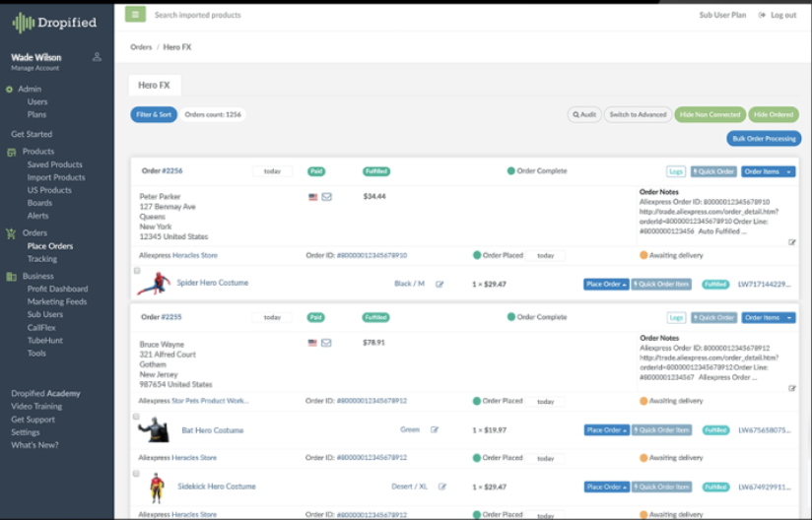Viewport: 812px width, 520px height.
Task: Click the green hamburger menu icon
Action: (x=135, y=15)
